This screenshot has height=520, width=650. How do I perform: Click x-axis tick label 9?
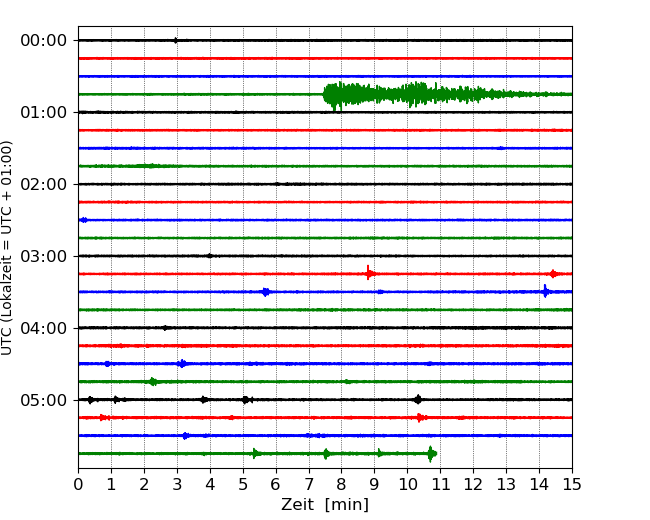pos(375,484)
